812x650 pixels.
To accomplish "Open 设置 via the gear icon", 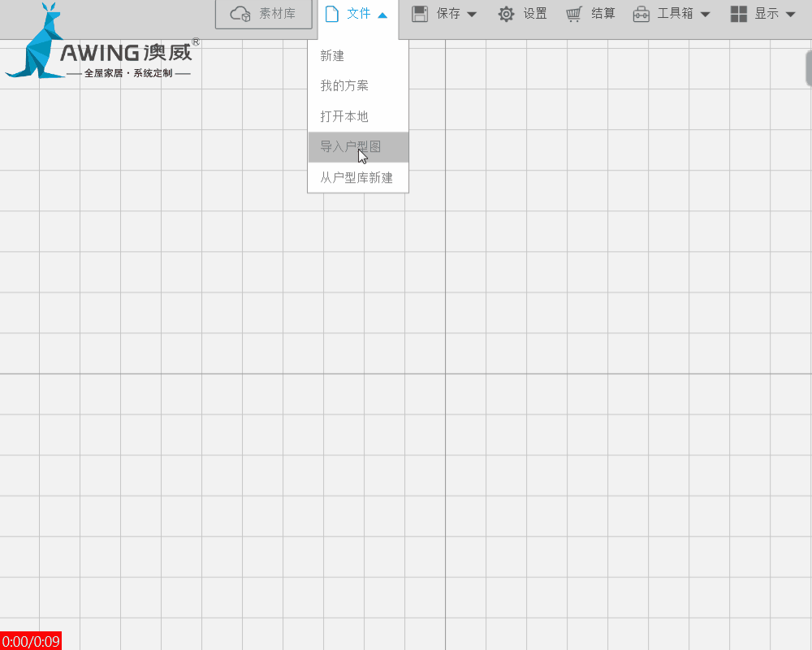I will point(506,14).
